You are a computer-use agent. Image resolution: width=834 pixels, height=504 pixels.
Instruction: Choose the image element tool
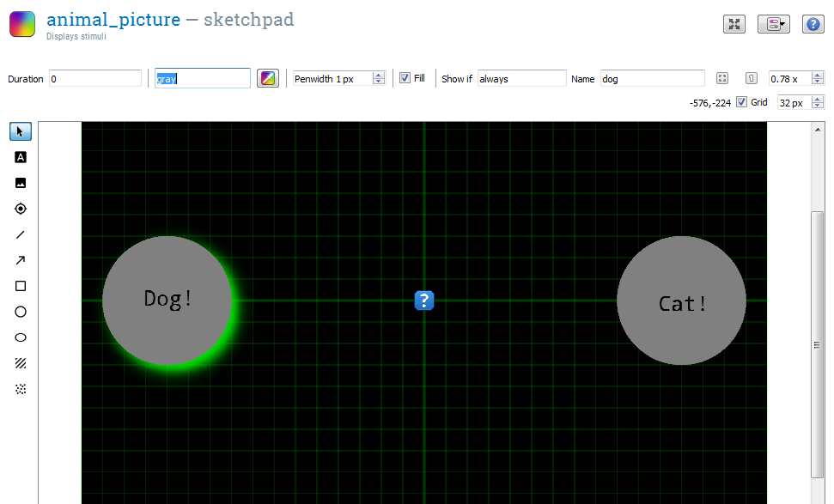click(x=21, y=183)
